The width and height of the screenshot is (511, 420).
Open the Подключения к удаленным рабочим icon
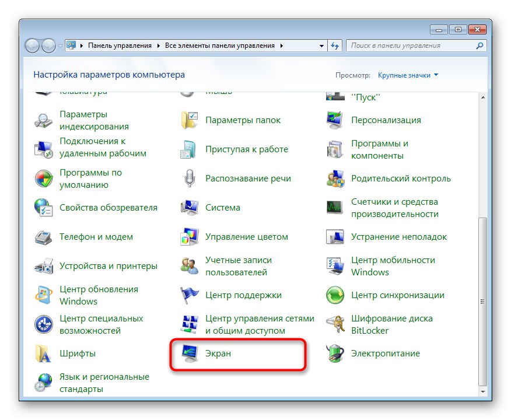(x=43, y=149)
